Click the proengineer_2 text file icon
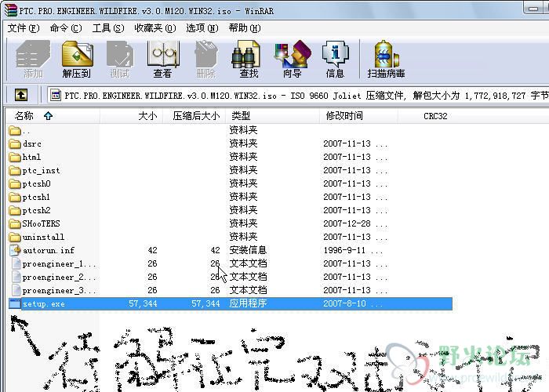This screenshot has width=549, height=392. pyautogui.click(x=16, y=277)
